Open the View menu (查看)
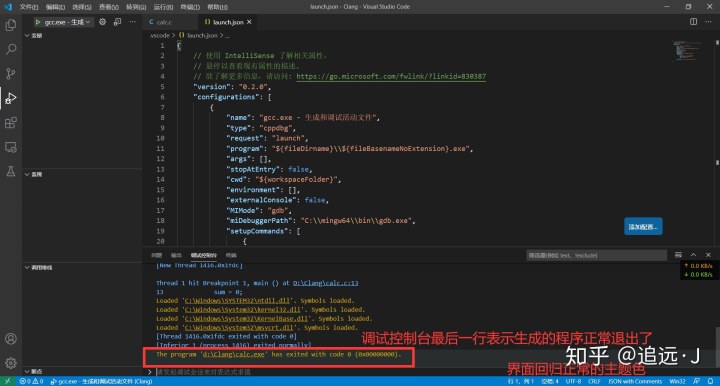The width and height of the screenshot is (720, 386). (109, 7)
